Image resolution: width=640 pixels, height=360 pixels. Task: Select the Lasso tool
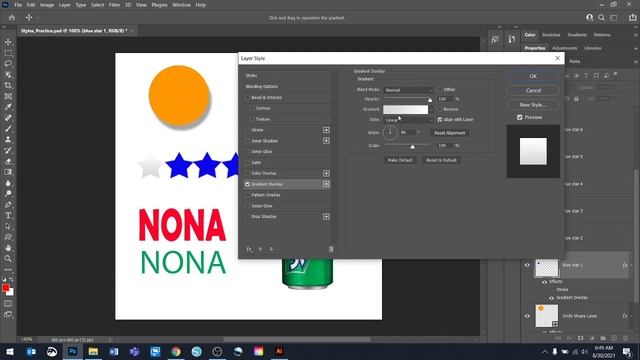(8, 64)
